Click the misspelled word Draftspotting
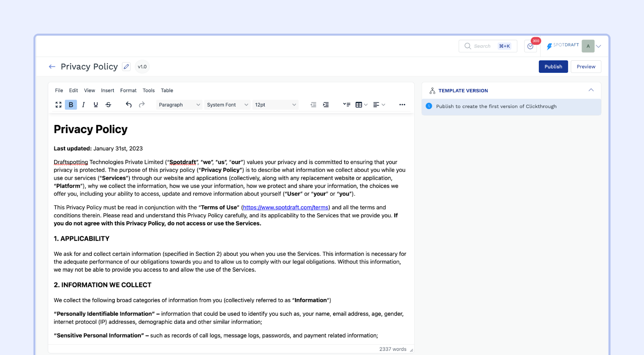Screen dimensions: 644x355 pyautogui.click(x=71, y=162)
